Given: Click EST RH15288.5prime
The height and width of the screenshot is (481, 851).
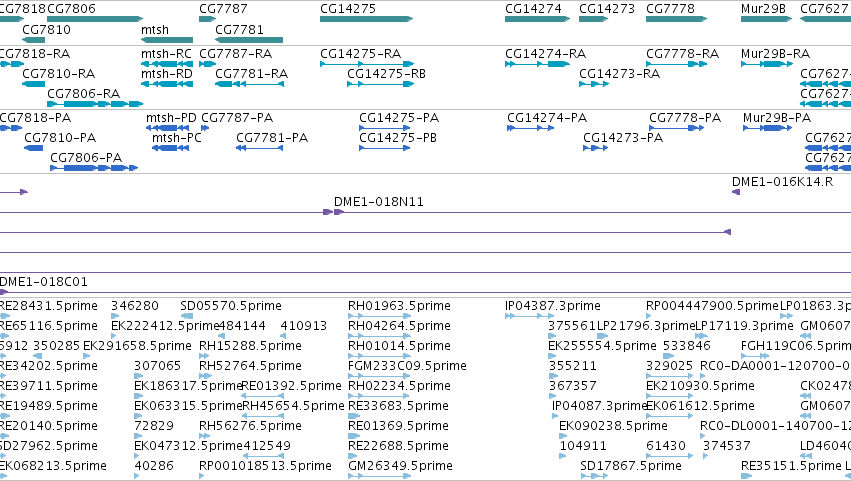Looking at the screenshot, I should 204,356.
